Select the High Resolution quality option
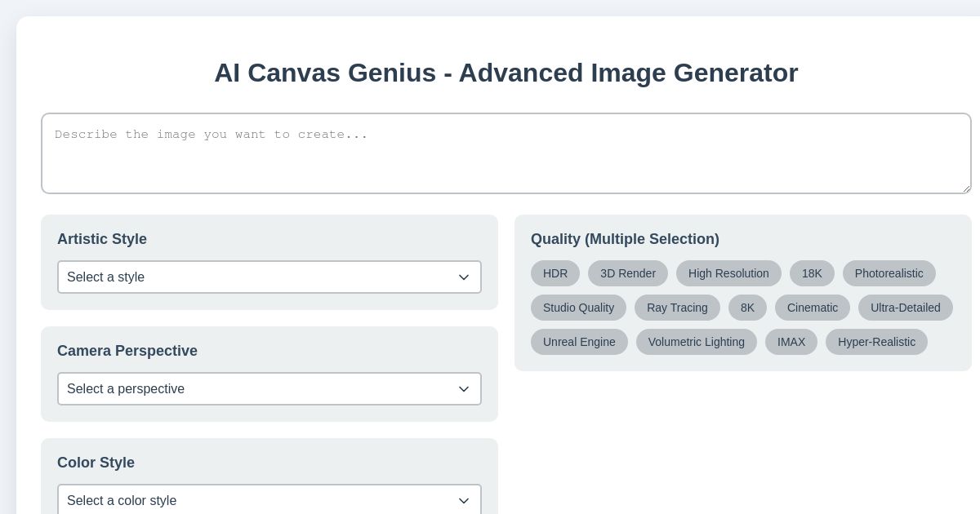Image resolution: width=980 pixels, height=514 pixels. 728,273
